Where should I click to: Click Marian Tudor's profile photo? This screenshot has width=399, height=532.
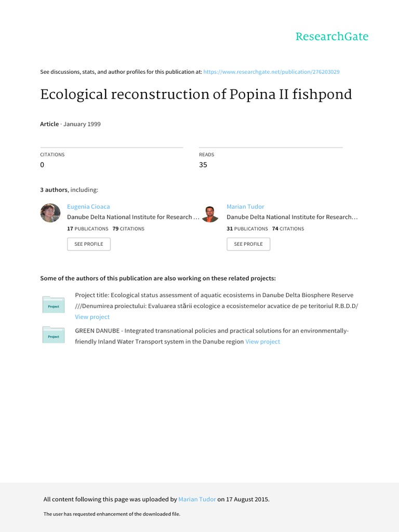[210, 214]
